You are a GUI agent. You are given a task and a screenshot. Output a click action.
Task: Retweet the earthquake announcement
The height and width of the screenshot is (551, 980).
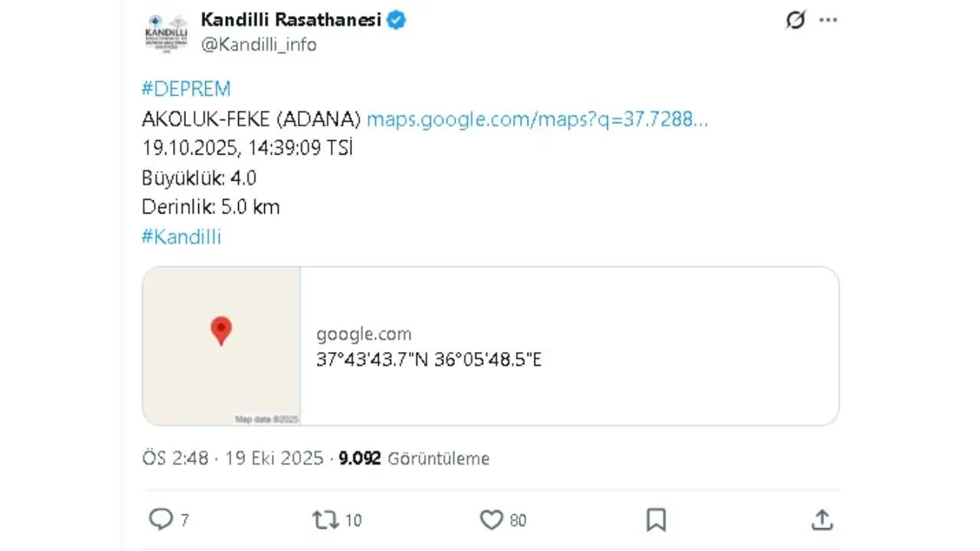click(x=324, y=519)
